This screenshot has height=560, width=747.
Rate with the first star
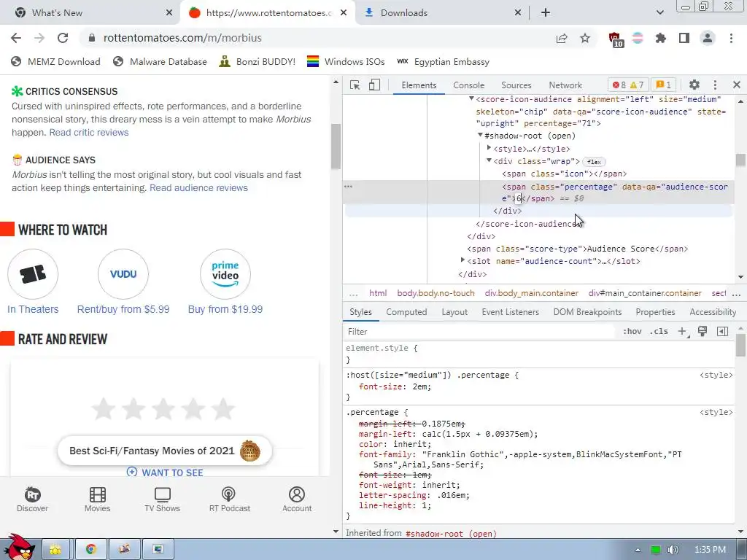(x=104, y=408)
